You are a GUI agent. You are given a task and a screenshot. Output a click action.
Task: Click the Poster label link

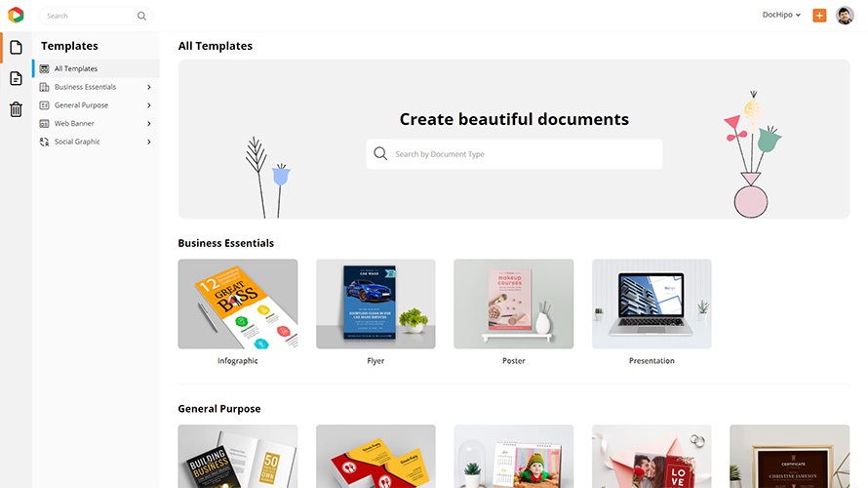coord(514,360)
